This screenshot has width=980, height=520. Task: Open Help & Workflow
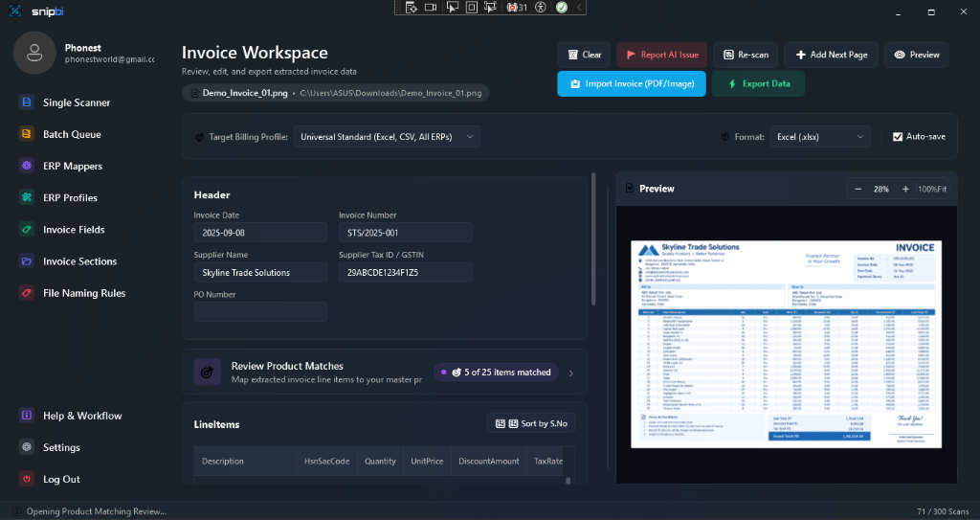[69, 416]
